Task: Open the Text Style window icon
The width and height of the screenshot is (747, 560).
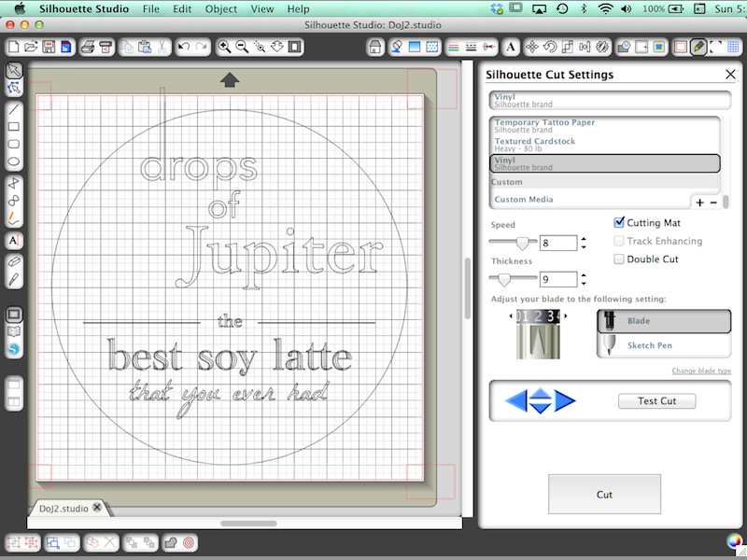Action: point(512,46)
